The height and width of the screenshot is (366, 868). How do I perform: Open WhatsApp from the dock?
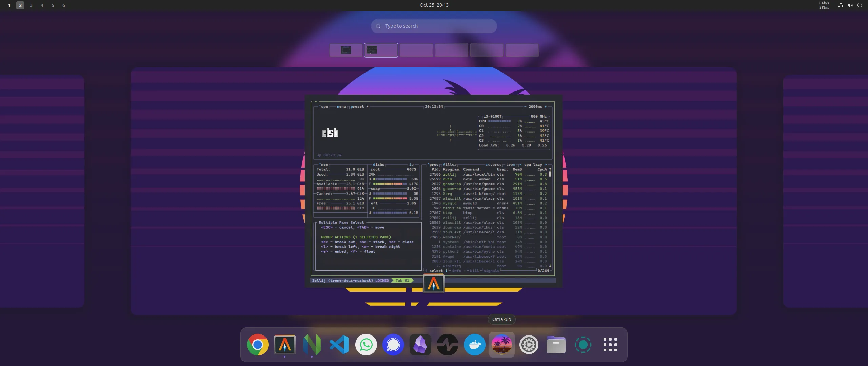[366, 345]
